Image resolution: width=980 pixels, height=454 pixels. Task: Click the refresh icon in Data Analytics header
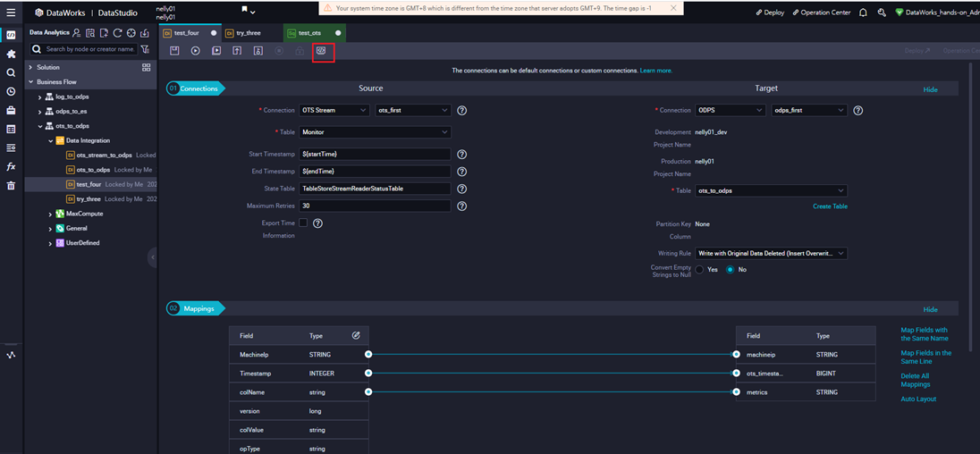pyautogui.click(x=117, y=33)
